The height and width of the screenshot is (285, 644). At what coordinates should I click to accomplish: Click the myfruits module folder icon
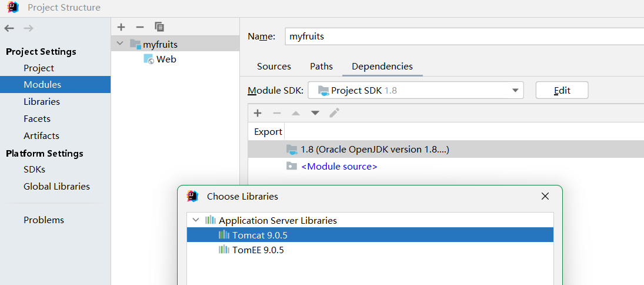pos(135,44)
